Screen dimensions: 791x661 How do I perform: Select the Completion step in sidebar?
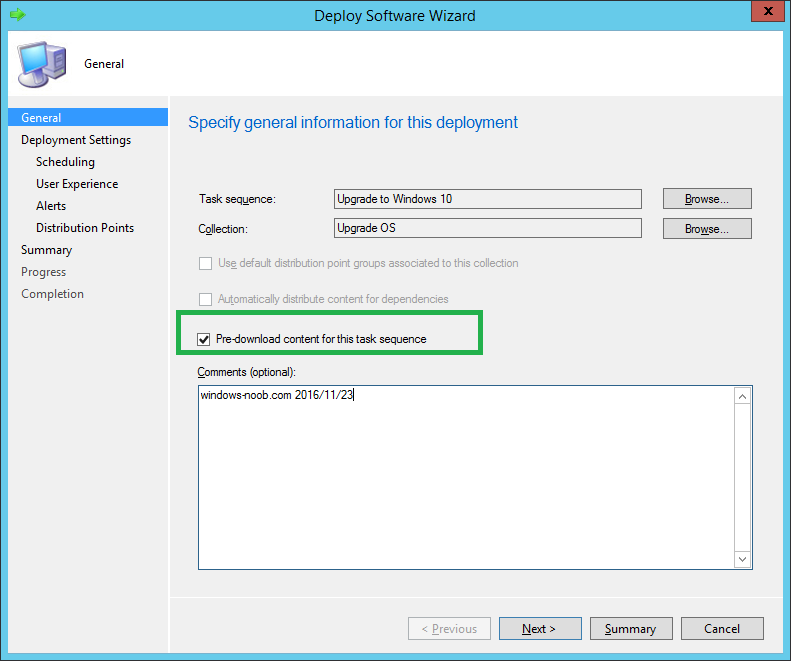coord(52,294)
